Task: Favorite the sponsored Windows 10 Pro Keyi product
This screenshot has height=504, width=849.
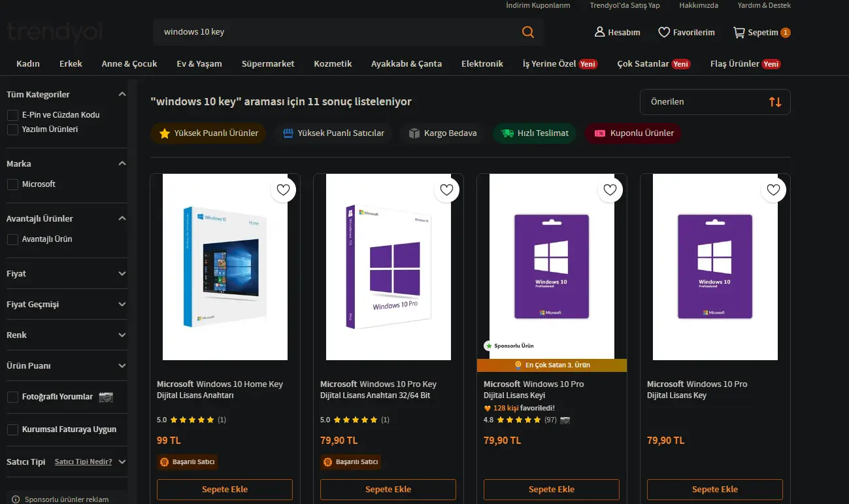Action: pyautogui.click(x=610, y=190)
